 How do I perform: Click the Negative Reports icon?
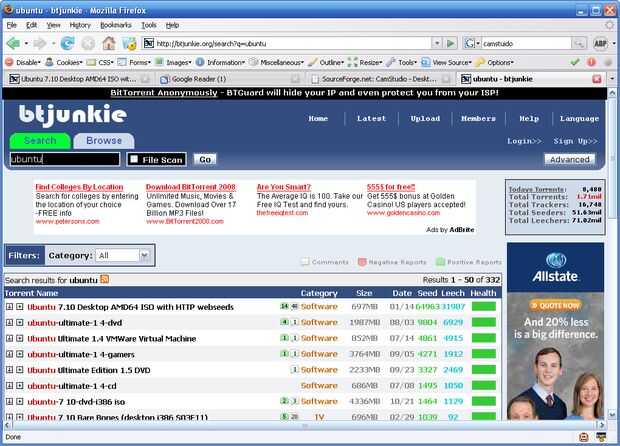(362, 262)
